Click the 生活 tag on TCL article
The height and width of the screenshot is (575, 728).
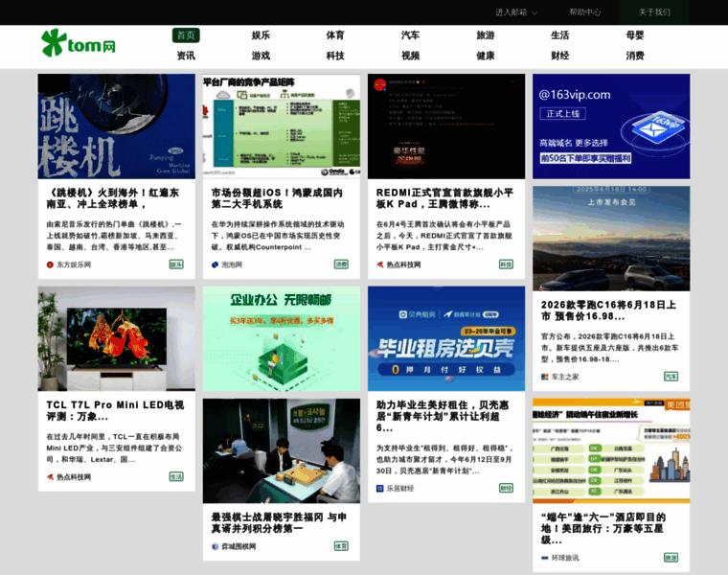tap(176, 476)
